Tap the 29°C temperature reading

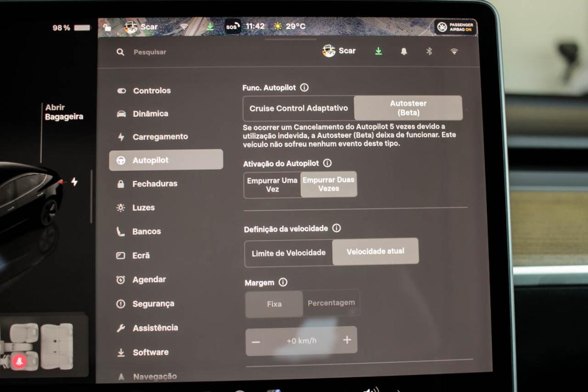[x=295, y=26]
